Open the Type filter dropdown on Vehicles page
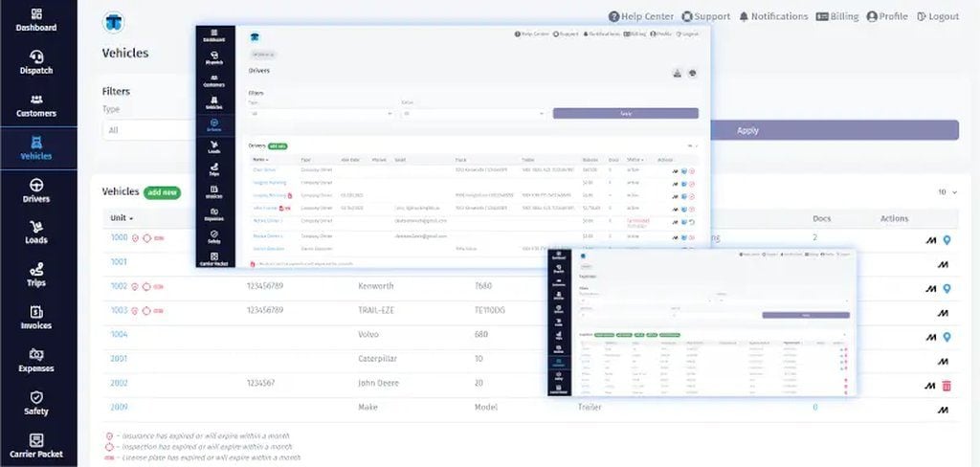Screen dimensions: 980x467 pyautogui.click(x=148, y=130)
